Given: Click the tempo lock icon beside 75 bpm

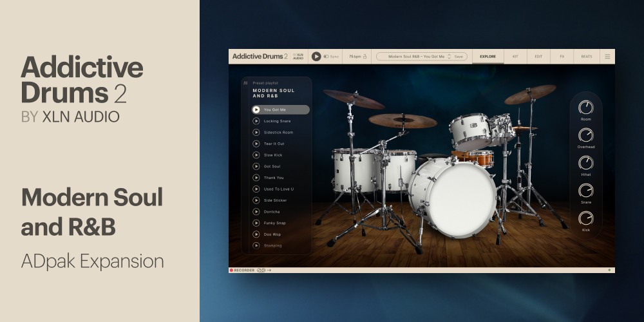Looking at the screenshot, I should coord(365,57).
